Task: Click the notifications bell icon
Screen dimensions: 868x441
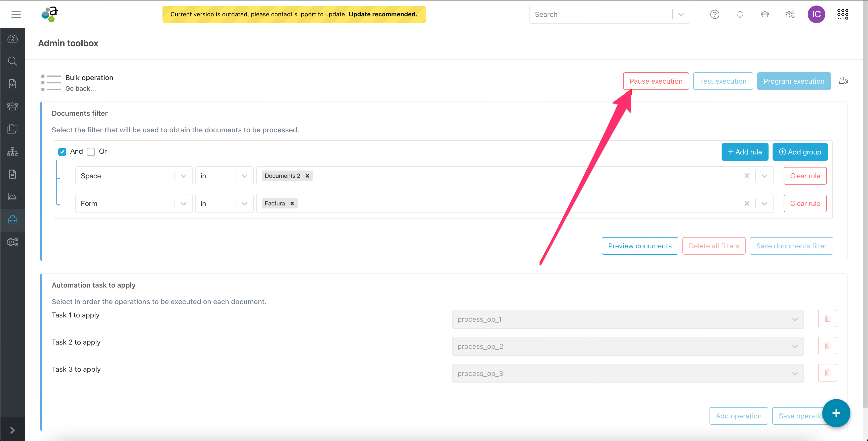Action: point(740,15)
